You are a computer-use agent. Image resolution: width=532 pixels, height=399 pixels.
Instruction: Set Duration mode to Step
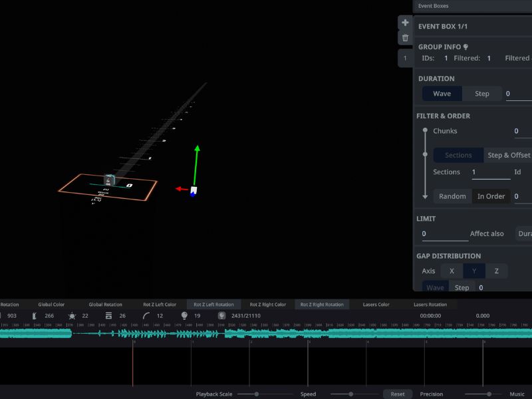[481, 94]
